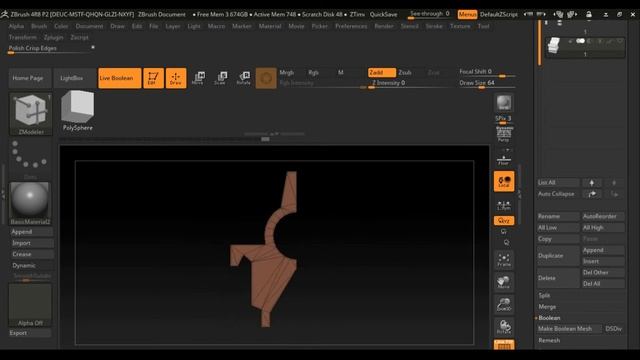640x360 pixels.
Task: Open the Dots stroke type selector
Action: point(30,160)
